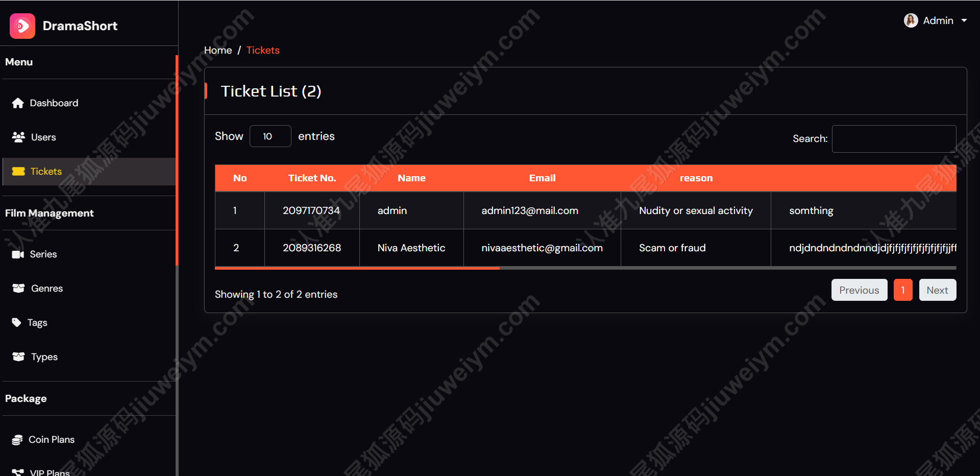The height and width of the screenshot is (476, 980).
Task: Focus the Search input field
Action: (894, 139)
